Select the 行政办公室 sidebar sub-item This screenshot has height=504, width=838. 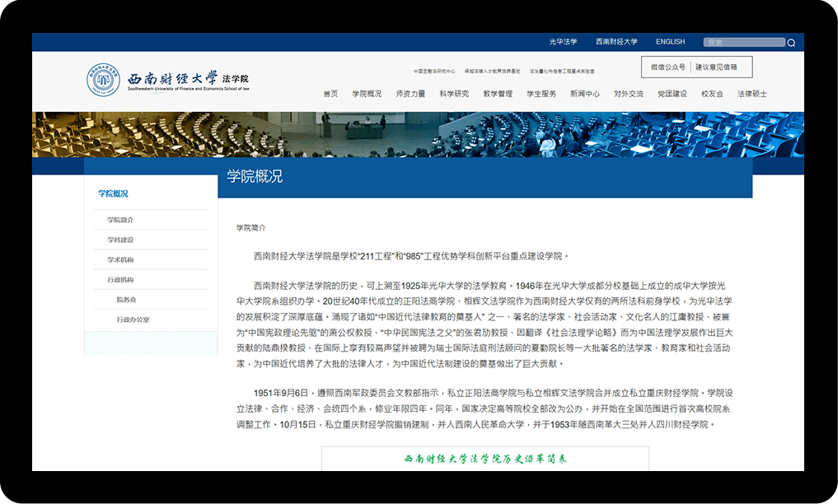click(x=133, y=320)
